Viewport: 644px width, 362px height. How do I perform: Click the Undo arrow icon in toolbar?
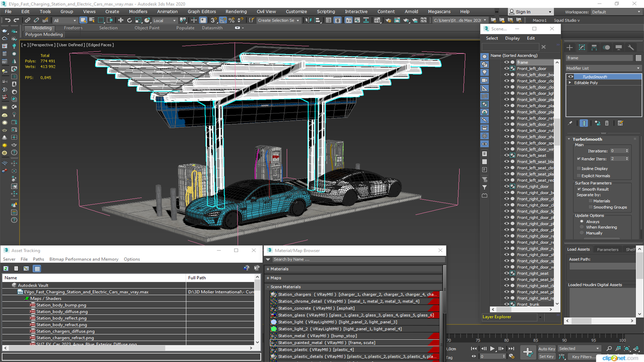click(x=7, y=20)
